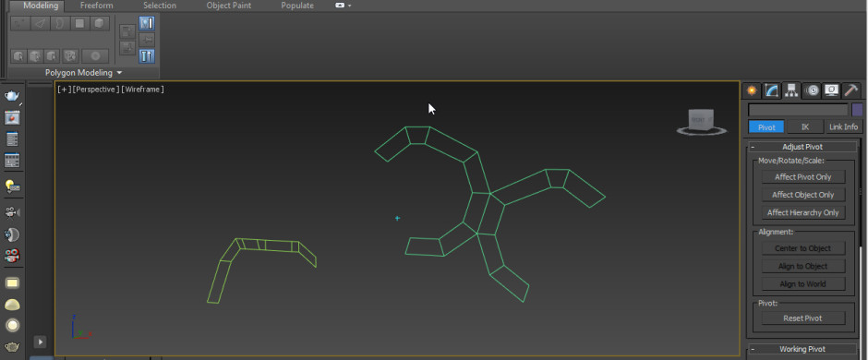
Task: Open the Utilities hammer panel tab
Action: point(850,90)
